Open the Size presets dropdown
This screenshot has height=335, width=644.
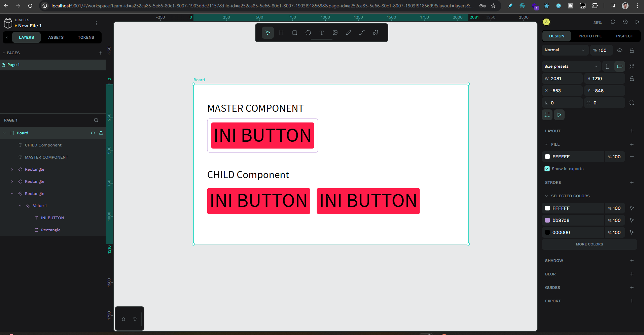571,66
